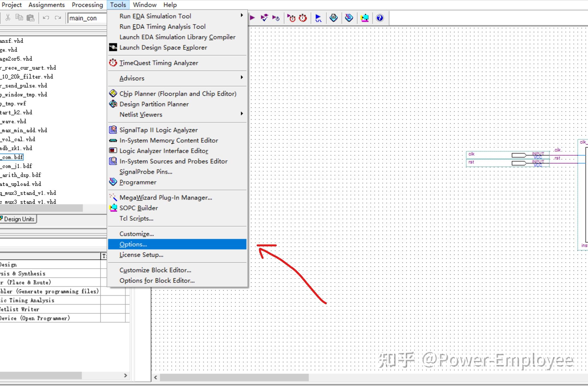Viewport: 588px width, 386px height.
Task: Open SignalTap II Logic Analyzer
Action: tap(158, 130)
